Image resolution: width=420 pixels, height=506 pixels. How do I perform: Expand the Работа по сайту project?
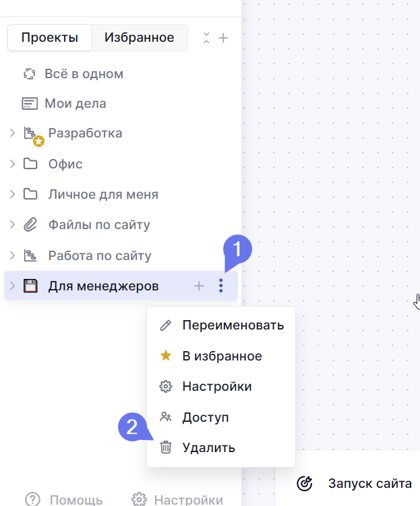[12, 256]
